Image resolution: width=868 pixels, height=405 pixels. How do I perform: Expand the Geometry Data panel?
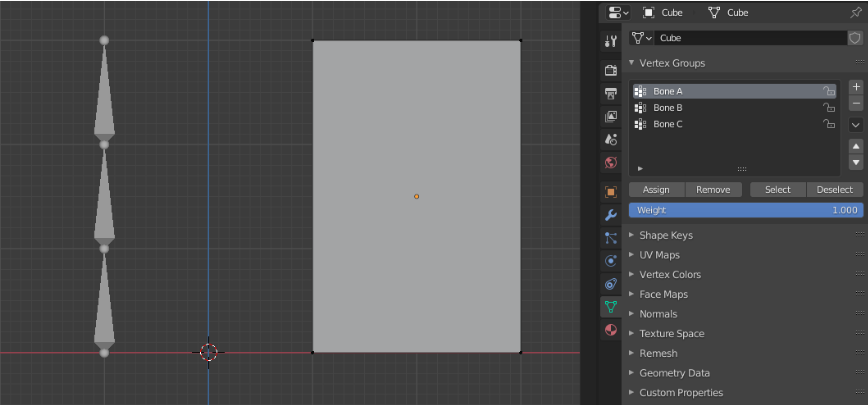(632, 373)
